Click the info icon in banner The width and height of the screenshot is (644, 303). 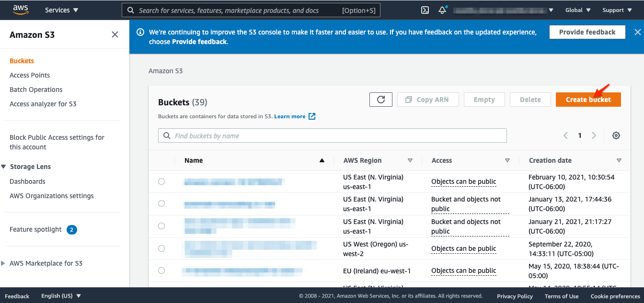pos(140,32)
